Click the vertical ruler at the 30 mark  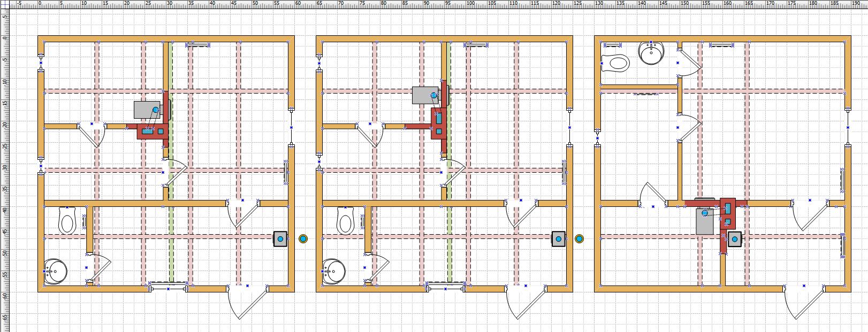pyautogui.click(x=4, y=167)
